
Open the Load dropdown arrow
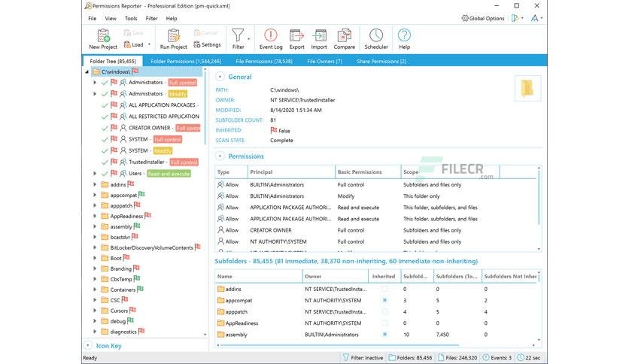pyautogui.click(x=149, y=44)
